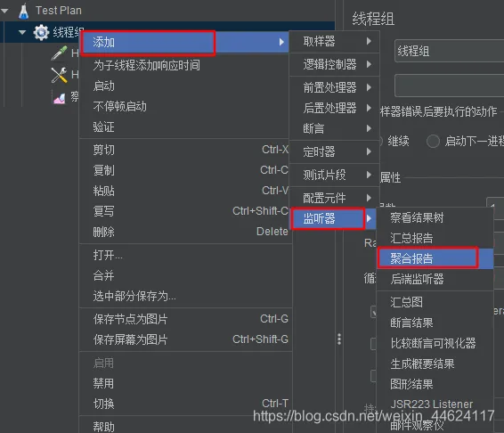Click the 线程组 name input field

449,51
